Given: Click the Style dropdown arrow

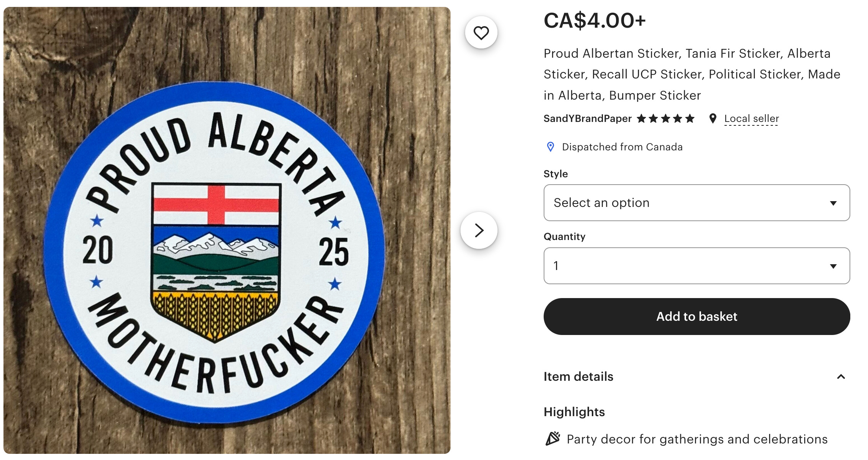Looking at the screenshot, I should click(833, 203).
